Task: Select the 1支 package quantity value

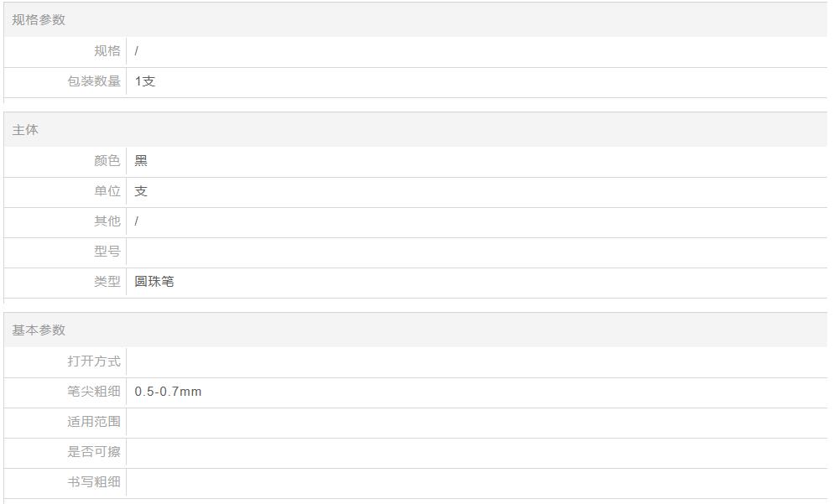Action: coord(144,81)
